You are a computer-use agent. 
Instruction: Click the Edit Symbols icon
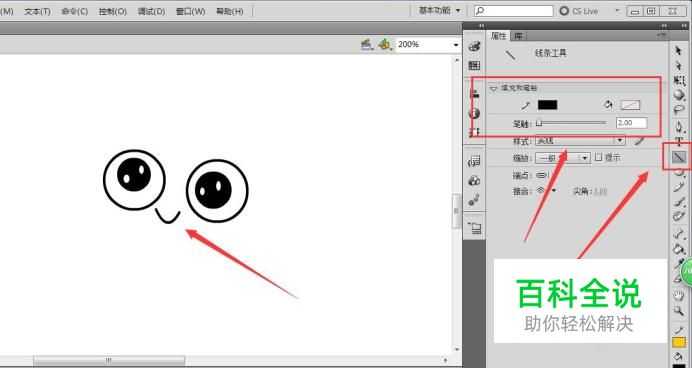click(x=385, y=45)
